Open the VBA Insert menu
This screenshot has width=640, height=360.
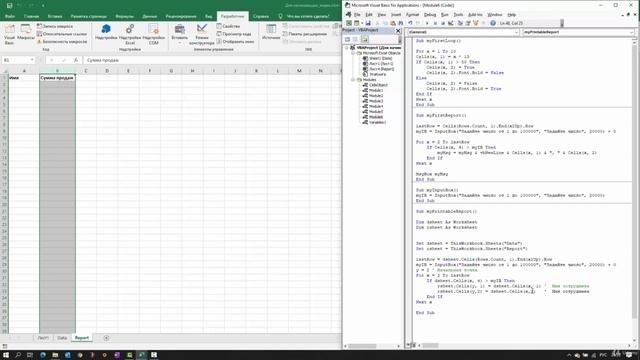pyautogui.click(x=396, y=15)
